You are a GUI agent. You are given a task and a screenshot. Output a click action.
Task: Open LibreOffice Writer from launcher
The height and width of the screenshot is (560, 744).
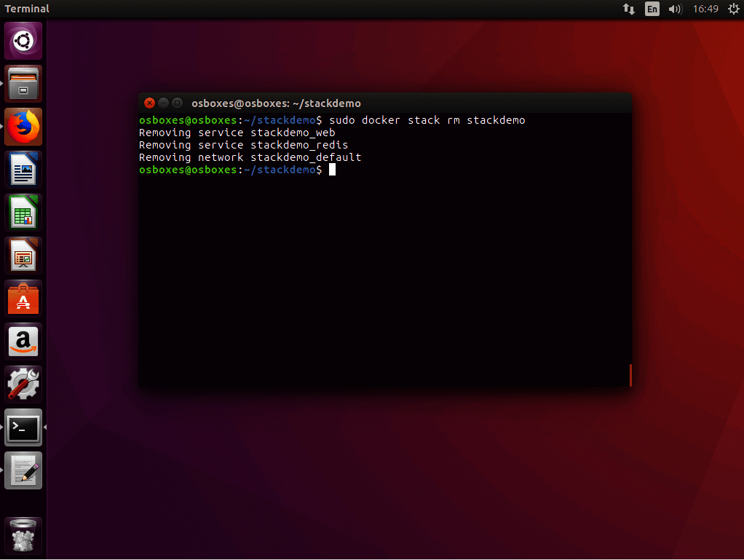coord(23,170)
